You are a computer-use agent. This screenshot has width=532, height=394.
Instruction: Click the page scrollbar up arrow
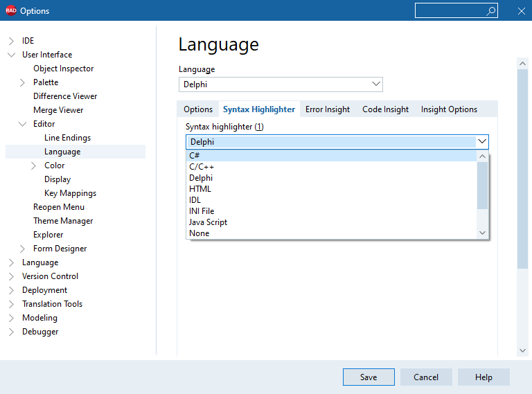(x=522, y=64)
